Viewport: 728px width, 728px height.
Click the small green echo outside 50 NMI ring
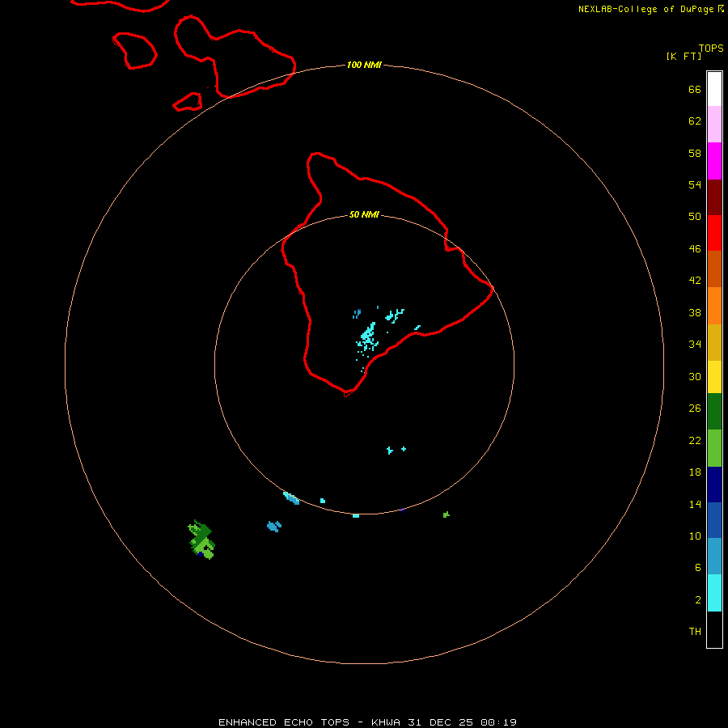[447, 514]
